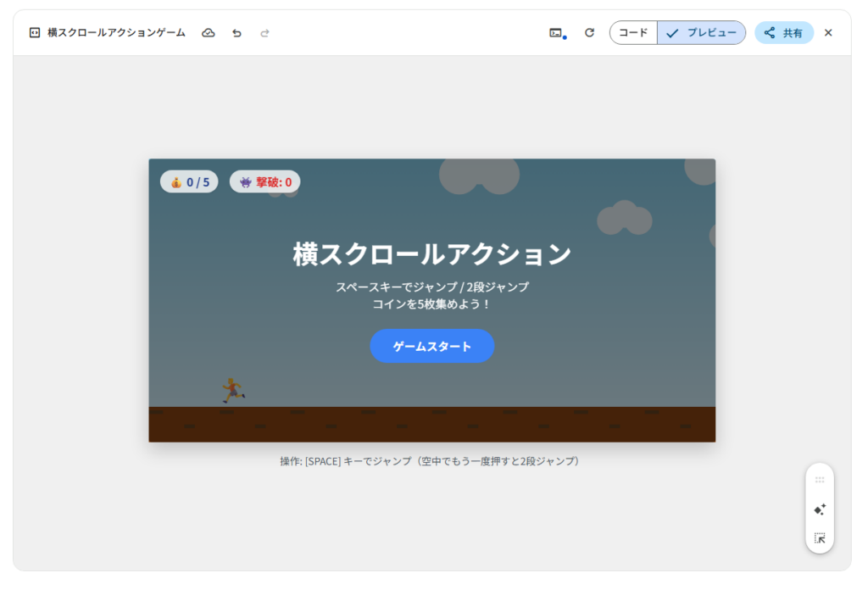
Task: Click the floating toolbar drag handle
Action: click(x=819, y=480)
